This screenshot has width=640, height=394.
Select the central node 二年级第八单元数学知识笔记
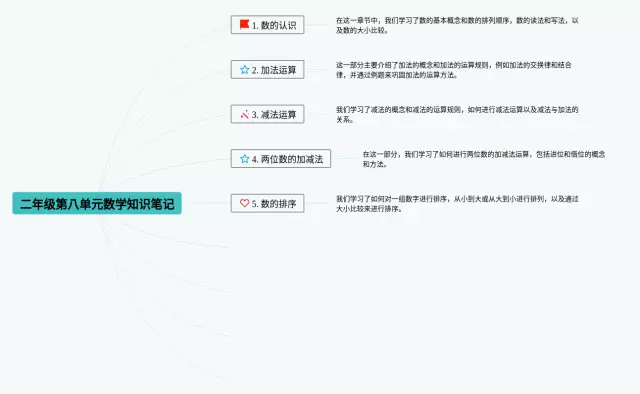click(x=97, y=203)
